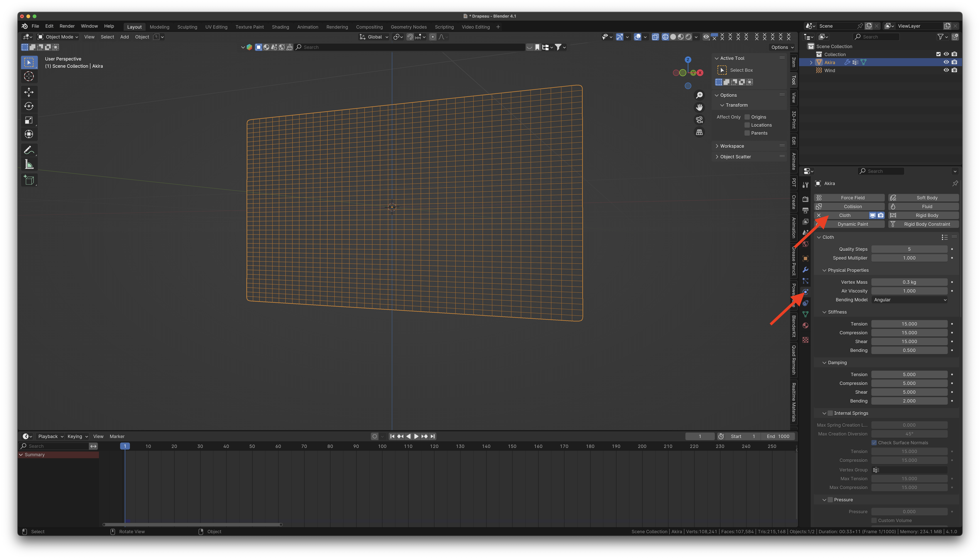The height and width of the screenshot is (559, 980).
Task: Pick the Measure tool
Action: [x=29, y=164]
